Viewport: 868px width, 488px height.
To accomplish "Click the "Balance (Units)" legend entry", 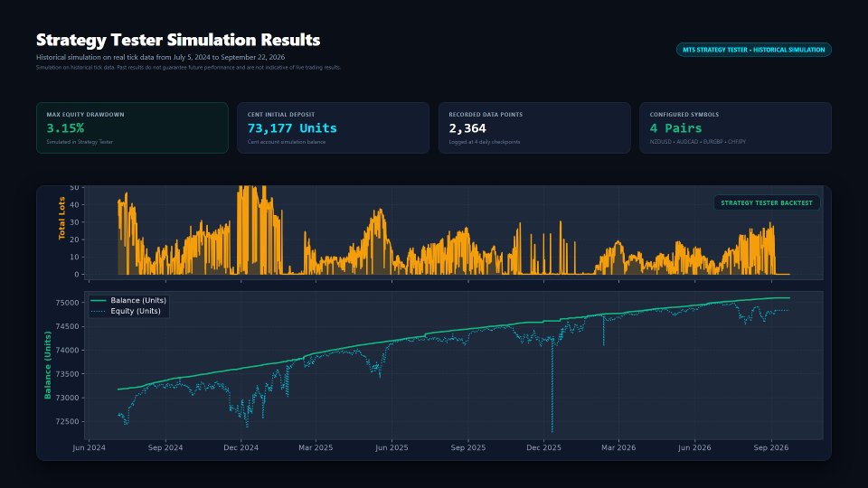I will pos(138,300).
